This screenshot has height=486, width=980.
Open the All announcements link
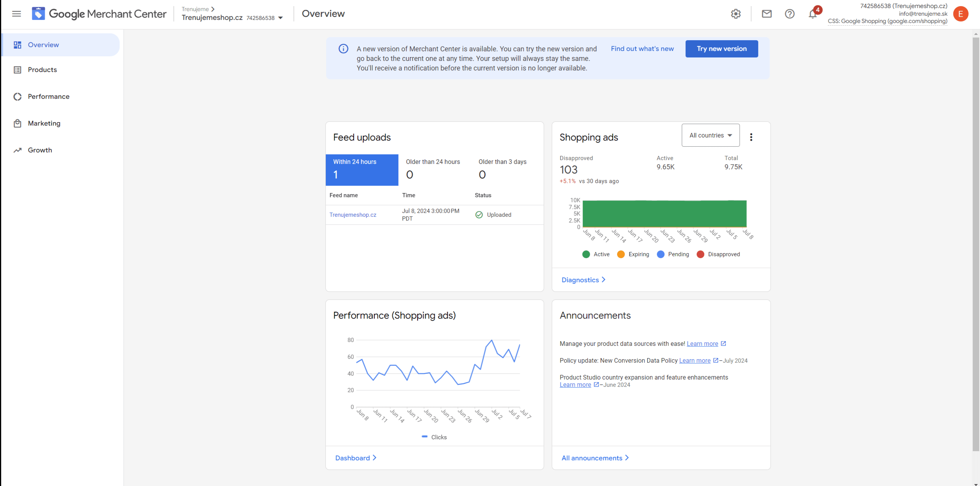(x=595, y=458)
